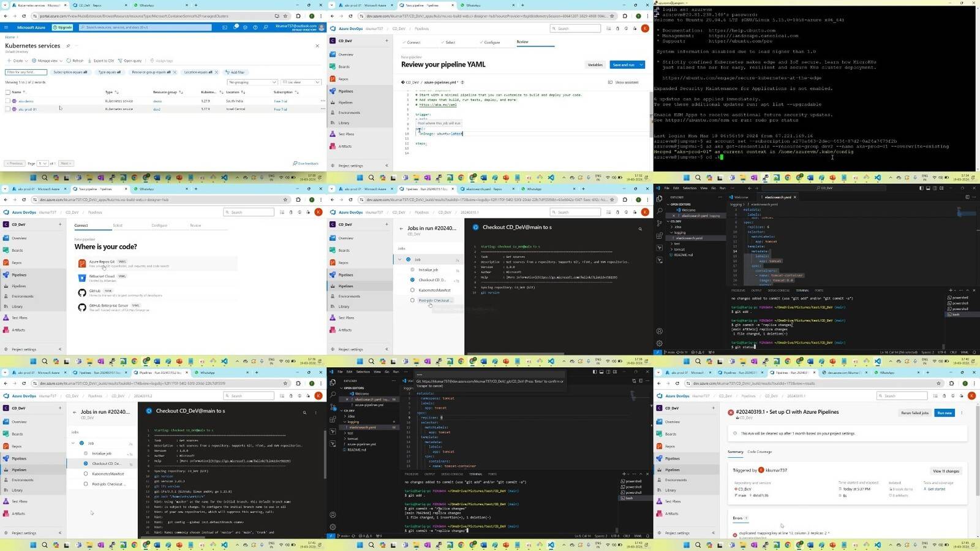Open the 'No grouping' dropdown
This screenshot has width=980, height=551.
pos(252,82)
